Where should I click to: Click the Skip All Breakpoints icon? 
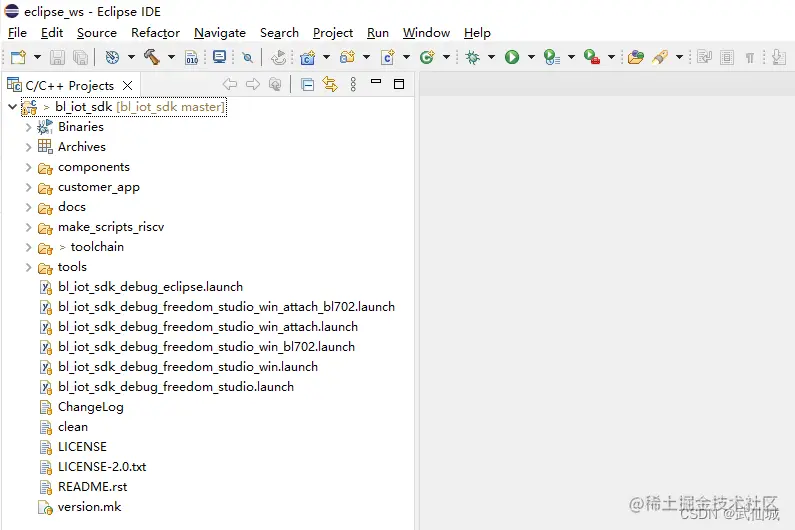(x=247, y=58)
